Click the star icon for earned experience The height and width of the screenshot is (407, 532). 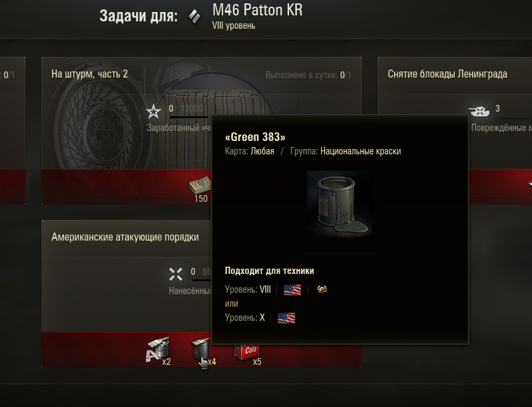coord(154,112)
